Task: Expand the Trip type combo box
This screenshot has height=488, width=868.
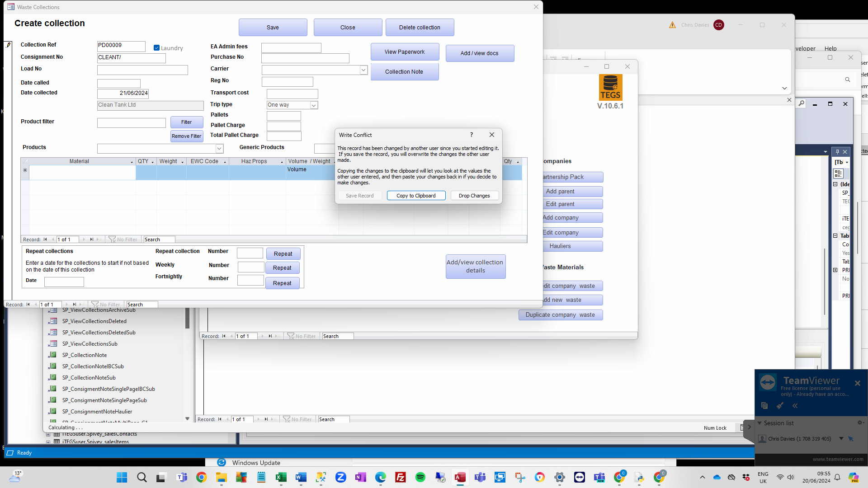Action: 314,105
